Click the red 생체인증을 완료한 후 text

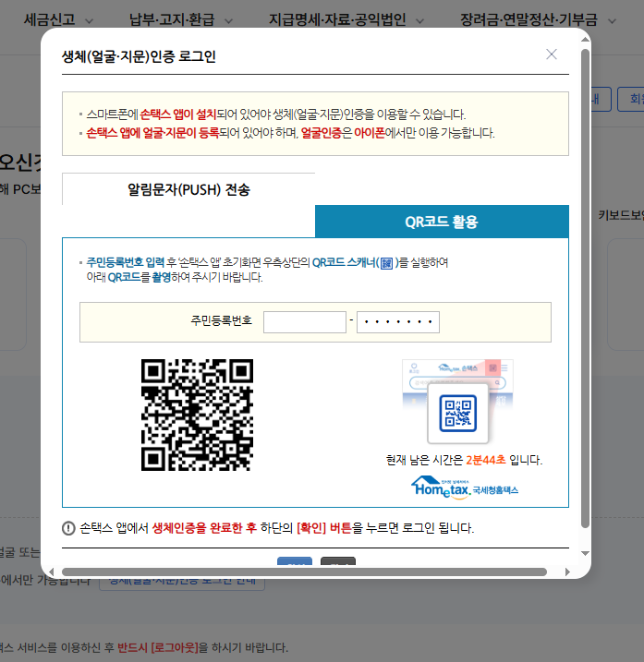204,528
